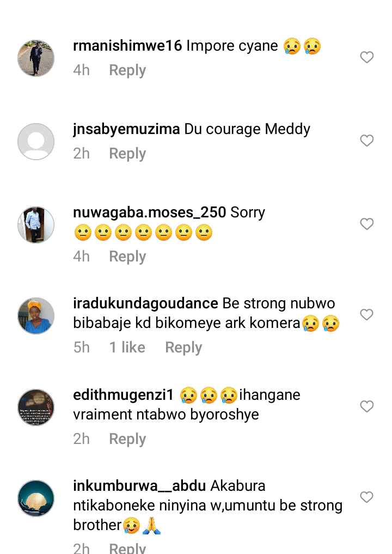
Task: Reply to iradukundagoudance's comment
Action: [x=183, y=348]
